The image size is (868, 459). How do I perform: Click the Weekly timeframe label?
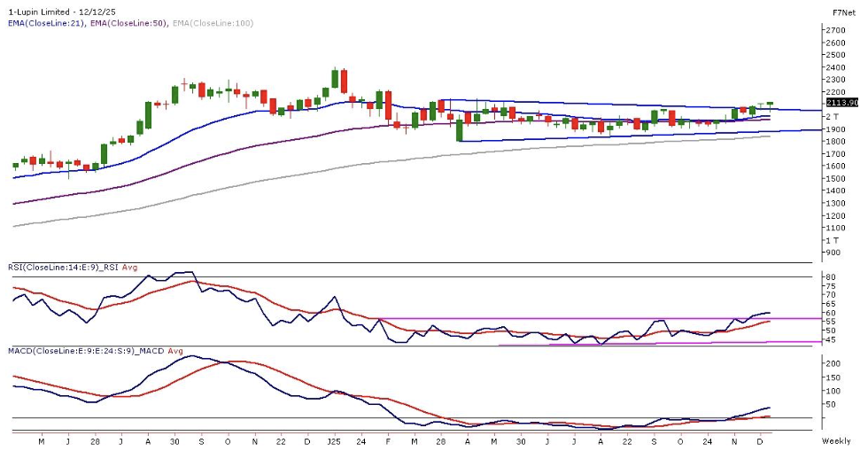[836, 441]
